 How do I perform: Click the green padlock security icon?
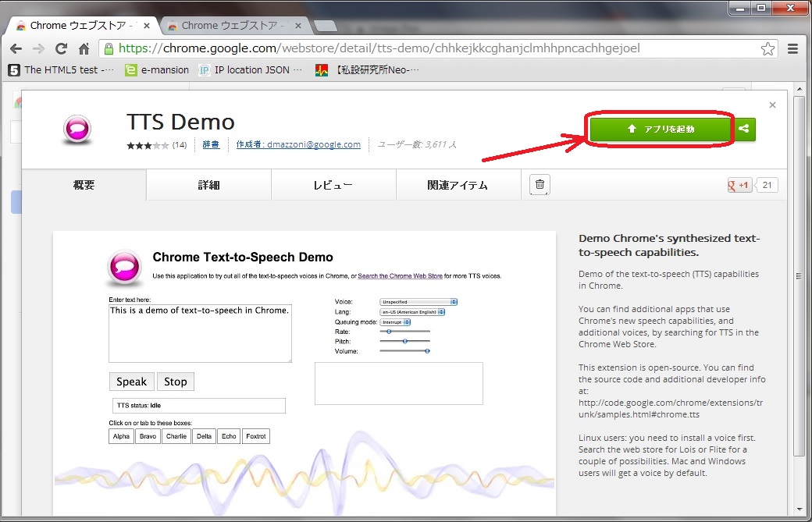[109, 48]
